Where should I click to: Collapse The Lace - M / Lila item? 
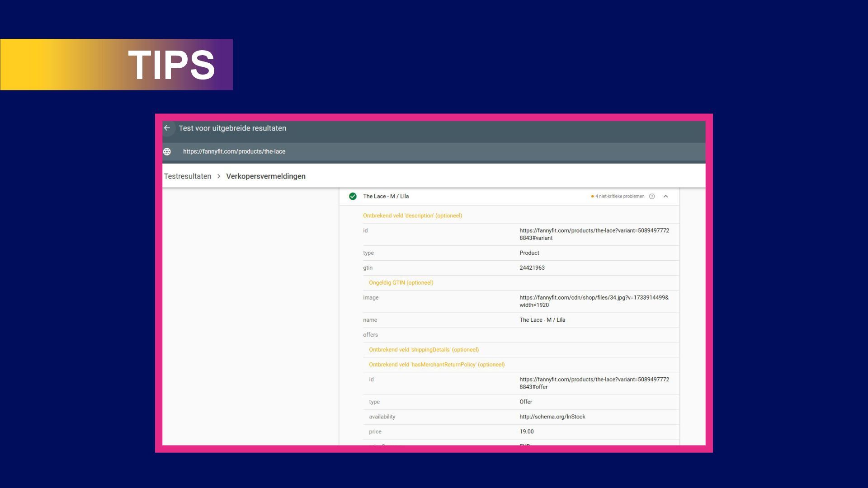(x=665, y=197)
